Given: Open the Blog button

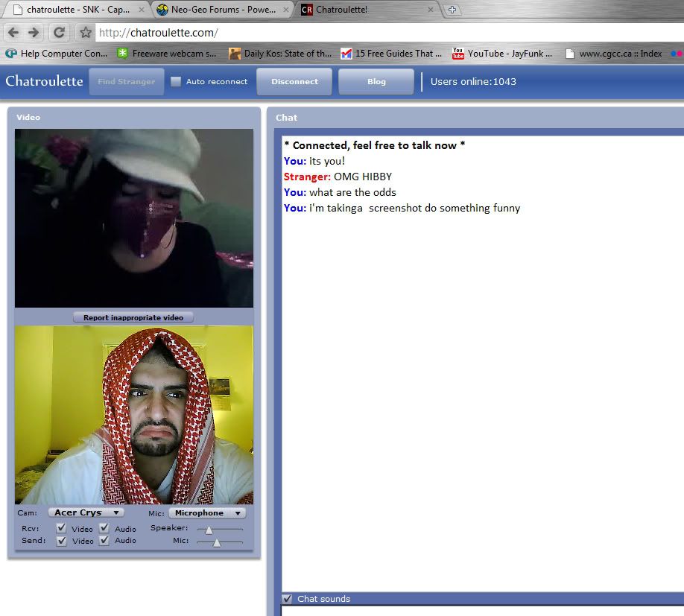Looking at the screenshot, I should point(376,81).
